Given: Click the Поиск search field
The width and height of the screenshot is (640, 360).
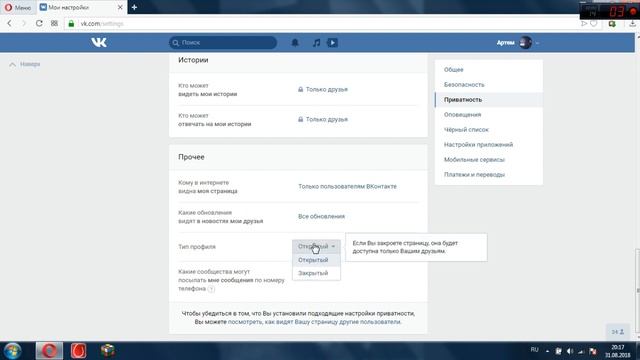Looking at the screenshot, I should [x=223, y=42].
